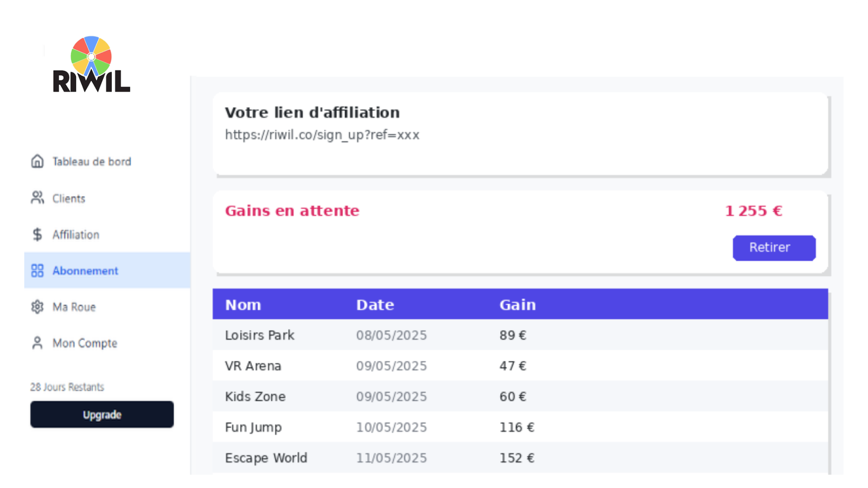Screen dimensions: 868x488
Task: Click the home icon beside Tableau de bord
Action: pos(37,162)
